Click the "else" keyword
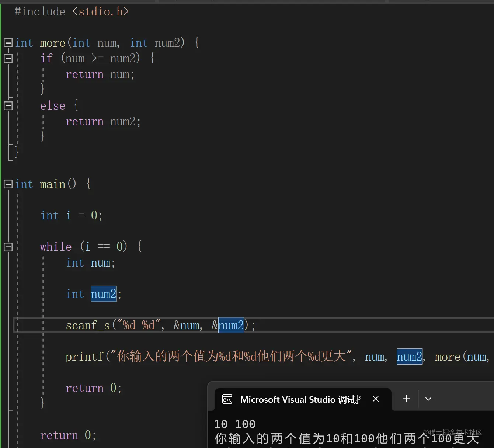The image size is (494, 448). [x=53, y=106]
